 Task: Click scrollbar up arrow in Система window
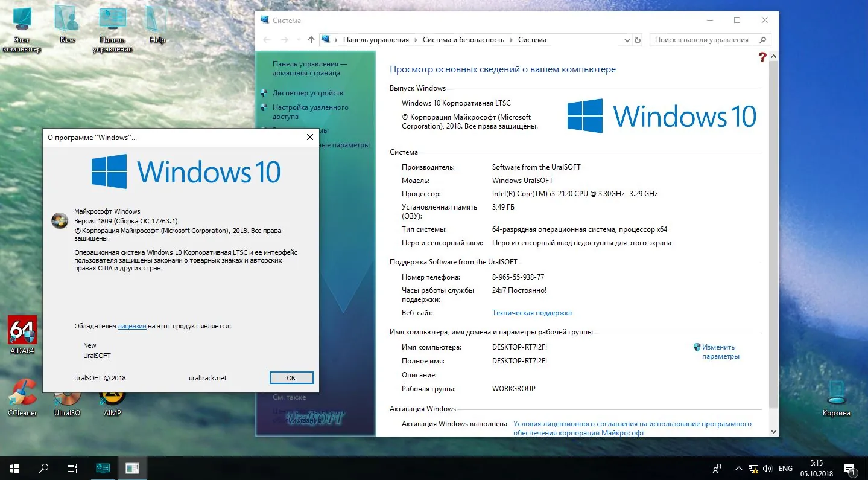(x=773, y=56)
